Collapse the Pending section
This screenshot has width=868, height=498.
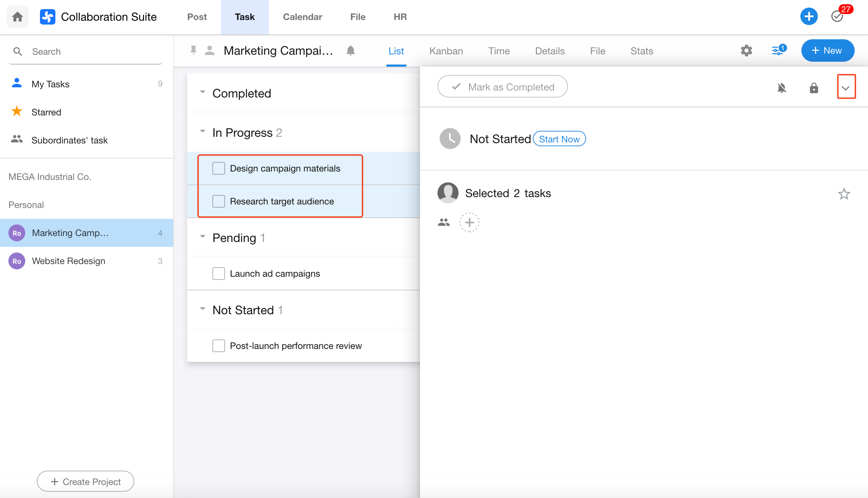pos(203,237)
